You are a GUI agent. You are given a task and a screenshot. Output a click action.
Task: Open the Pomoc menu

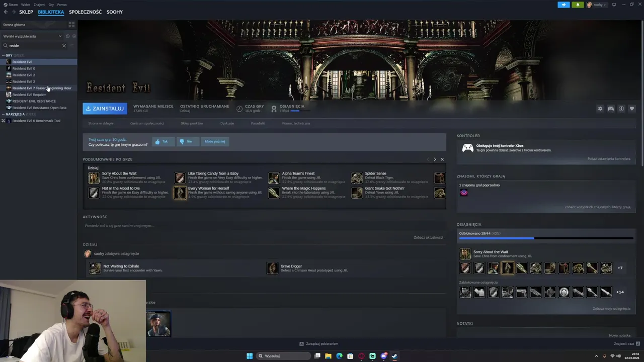62,5
